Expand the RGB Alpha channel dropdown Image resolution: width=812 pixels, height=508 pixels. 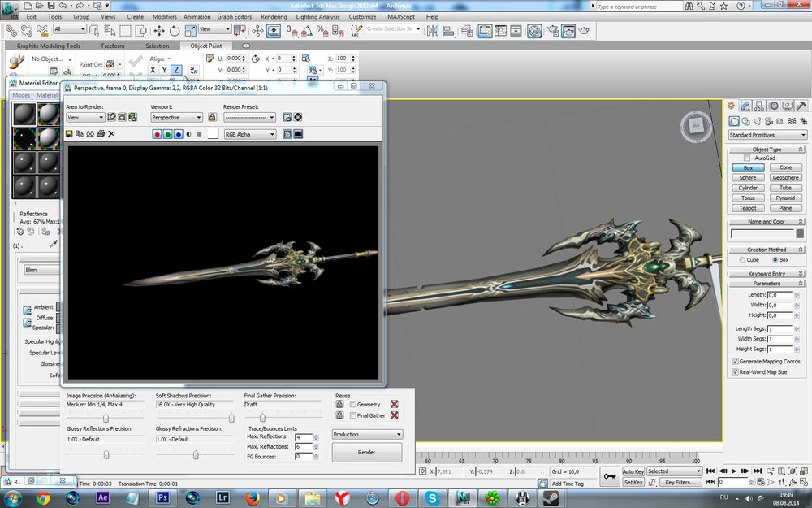[x=250, y=134]
